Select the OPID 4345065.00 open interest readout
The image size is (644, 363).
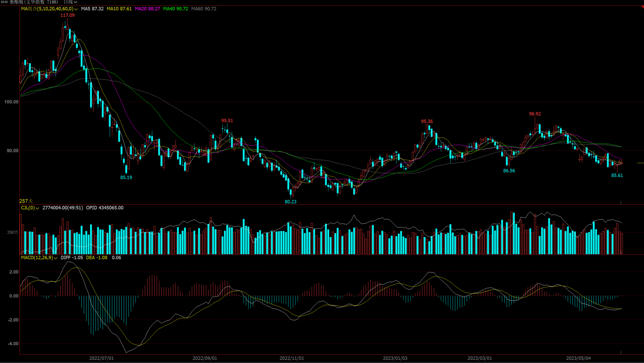click(x=105, y=208)
